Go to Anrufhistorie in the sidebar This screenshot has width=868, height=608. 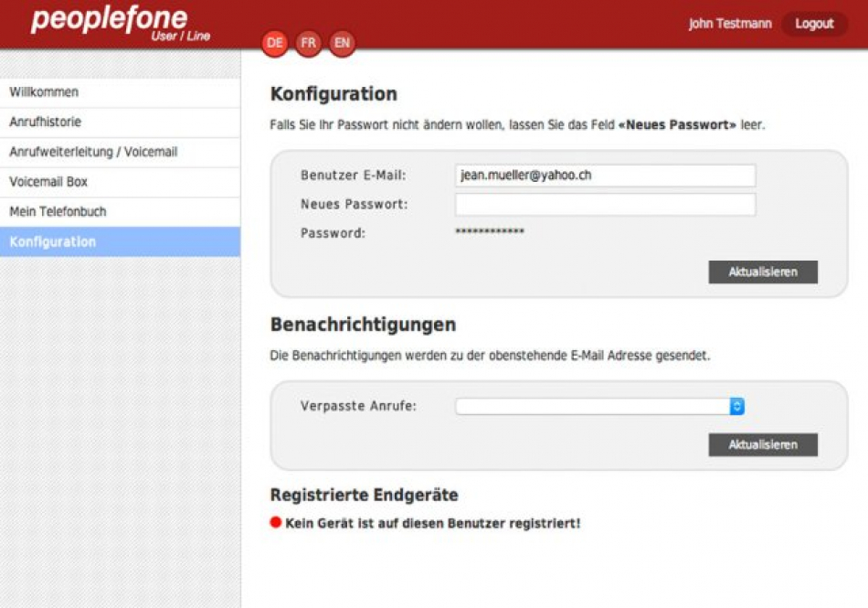point(120,123)
